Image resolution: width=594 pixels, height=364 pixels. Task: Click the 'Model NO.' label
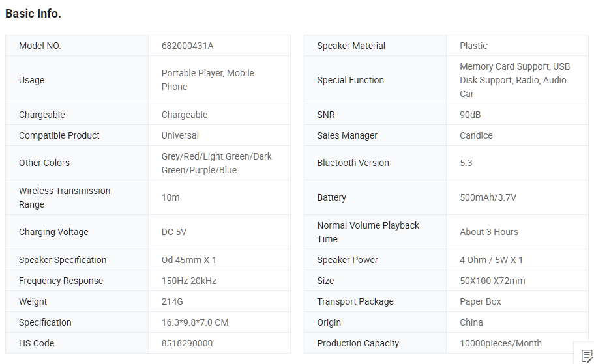[x=40, y=46]
